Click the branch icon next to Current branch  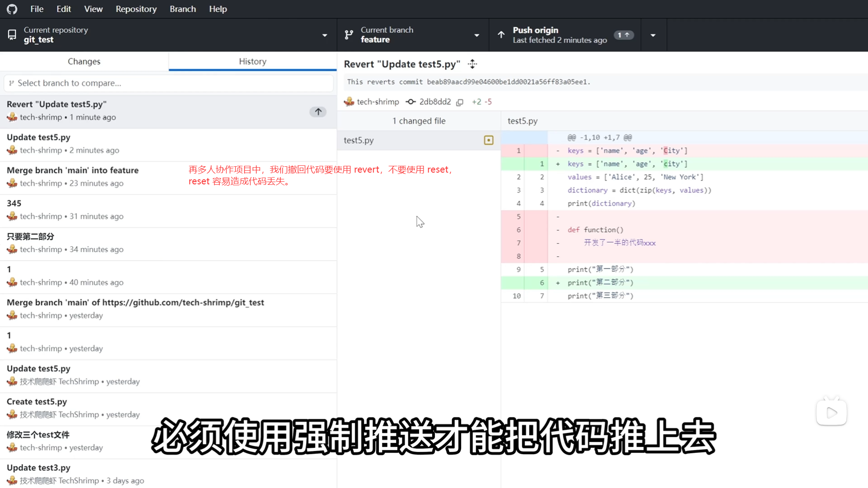pos(349,35)
